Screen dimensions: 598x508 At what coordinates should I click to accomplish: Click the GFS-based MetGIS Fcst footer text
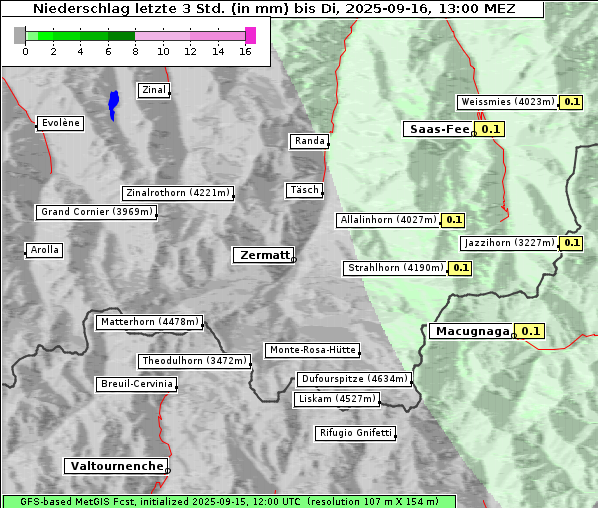229,501
